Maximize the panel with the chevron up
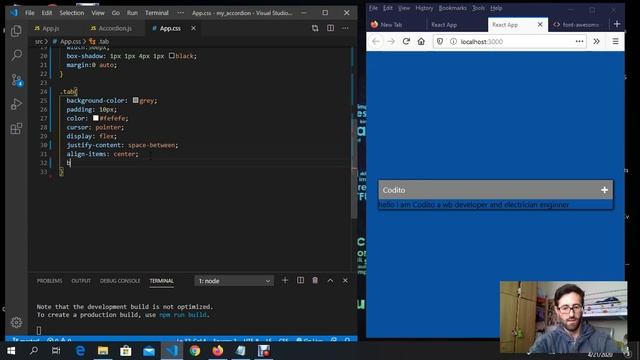This screenshot has height=360, width=640. pyautogui.click(x=330, y=280)
